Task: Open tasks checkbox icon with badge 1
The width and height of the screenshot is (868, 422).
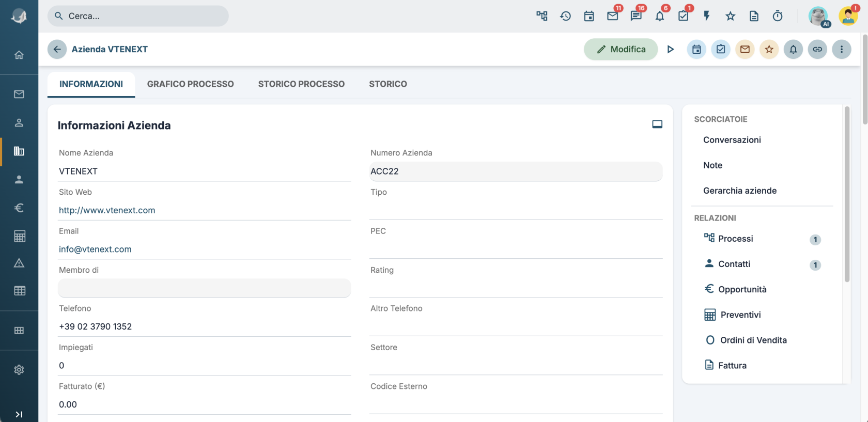Action: click(x=683, y=16)
